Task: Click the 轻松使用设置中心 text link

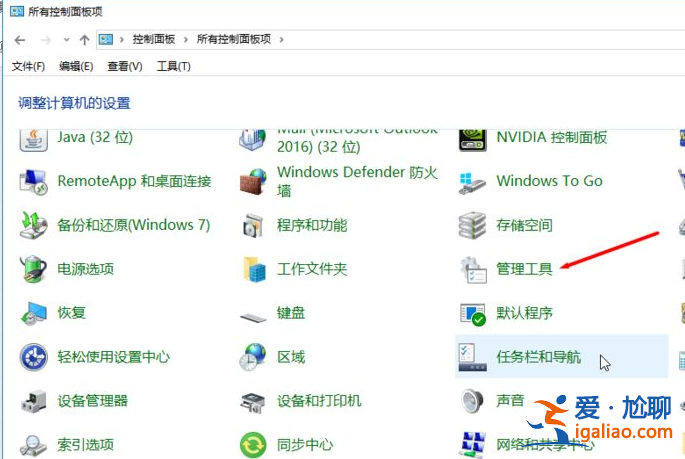Action: click(x=114, y=357)
